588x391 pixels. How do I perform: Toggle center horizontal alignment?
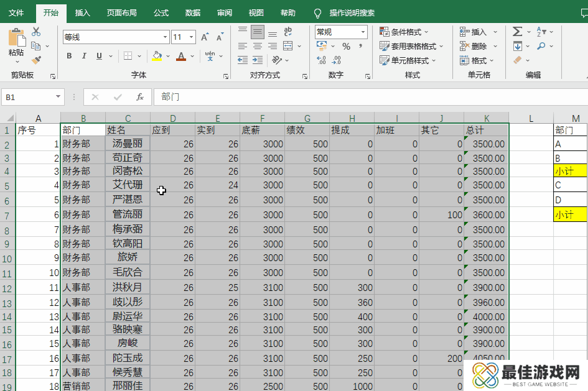(257, 46)
